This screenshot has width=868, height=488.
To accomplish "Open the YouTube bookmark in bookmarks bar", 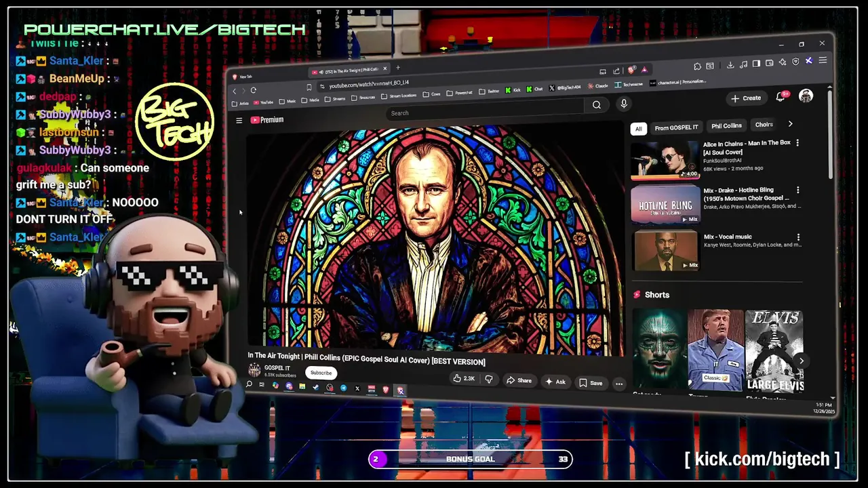I will (x=263, y=102).
